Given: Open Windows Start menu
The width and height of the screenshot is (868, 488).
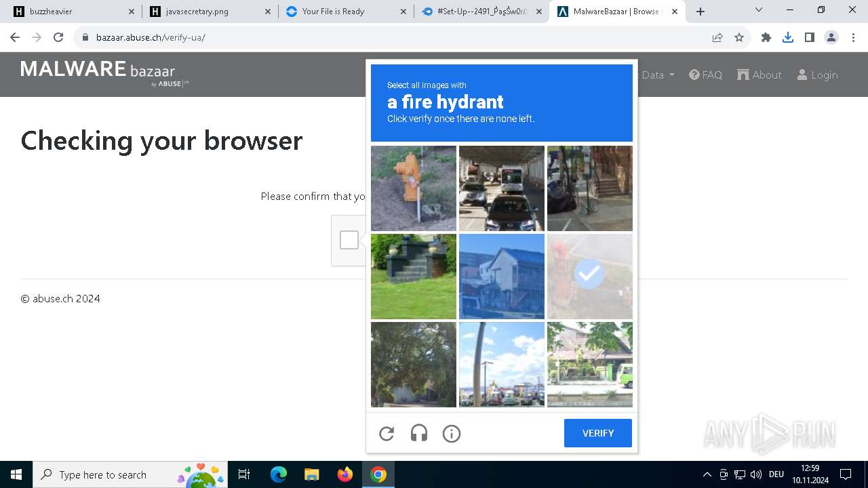Looking at the screenshot, I should pos(16,474).
